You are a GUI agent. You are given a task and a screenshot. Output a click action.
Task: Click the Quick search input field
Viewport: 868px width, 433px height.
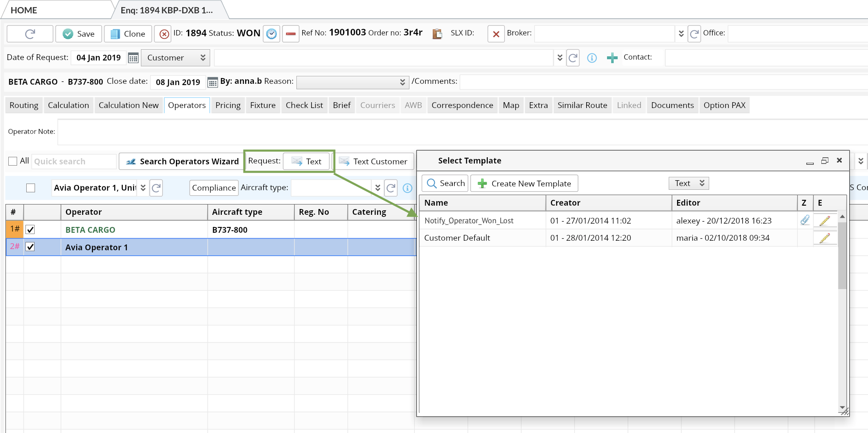(74, 161)
